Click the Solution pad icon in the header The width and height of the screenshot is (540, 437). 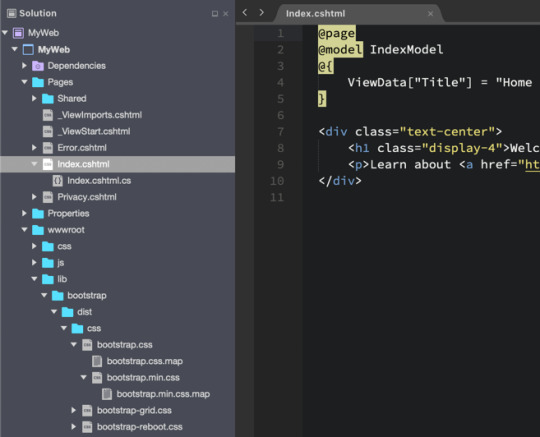(12, 13)
